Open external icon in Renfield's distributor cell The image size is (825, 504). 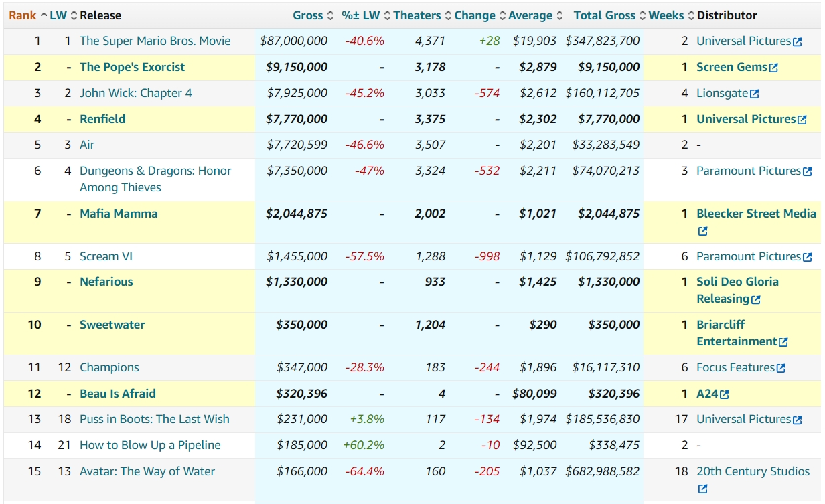click(x=802, y=120)
